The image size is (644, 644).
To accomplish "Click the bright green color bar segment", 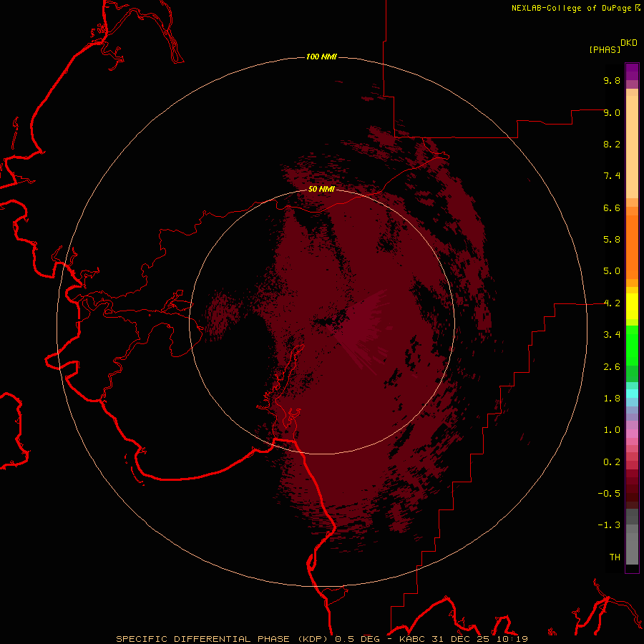I will (x=632, y=346).
